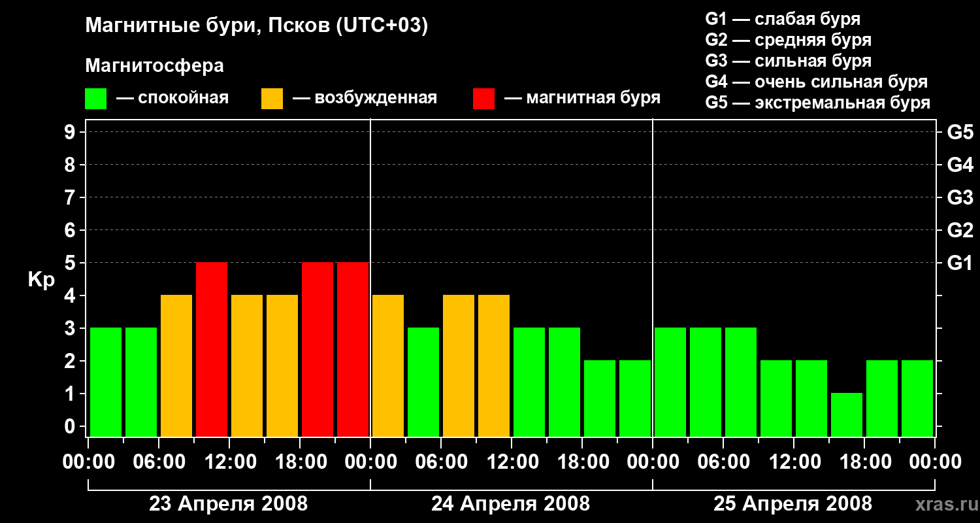Click the 12:00 time label for 24 April
This screenshot has height=523, width=980.
pos(512,462)
